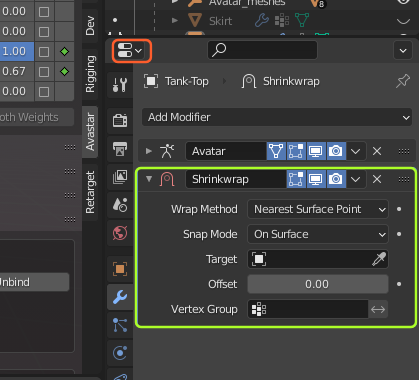Open the Wrap Method dropdown
419x380 pixels.
coord(318,209)
